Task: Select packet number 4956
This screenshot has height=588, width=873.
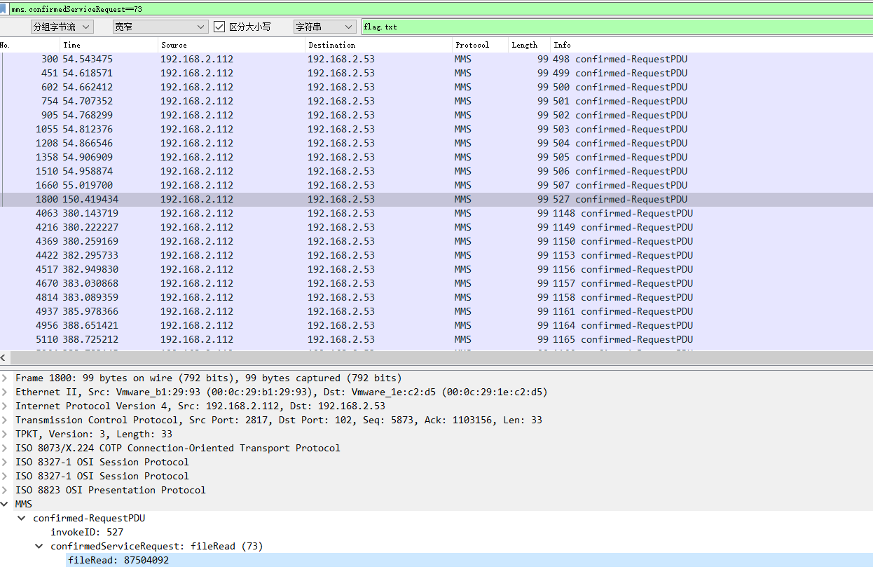Action: point(436,325)
